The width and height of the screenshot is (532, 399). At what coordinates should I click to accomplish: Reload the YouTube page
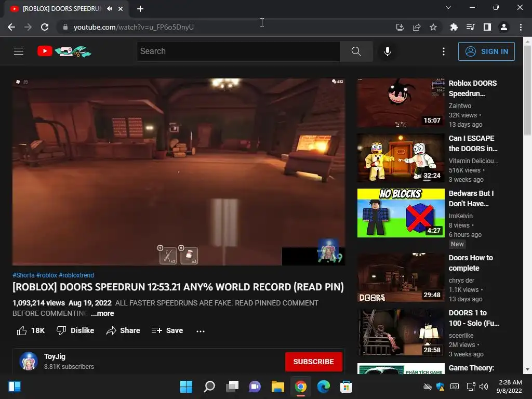pyautogui.click(x=45, y=27)
